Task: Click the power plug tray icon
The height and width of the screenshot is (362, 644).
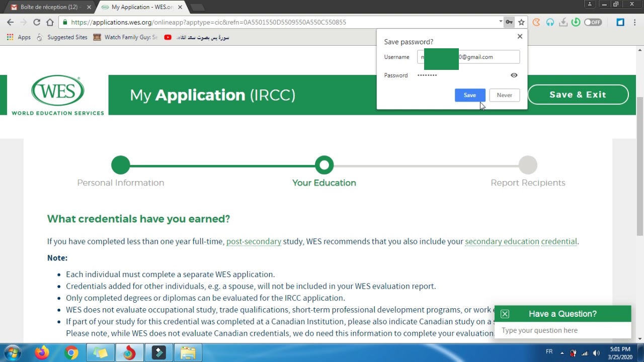Action: [573, 353]
